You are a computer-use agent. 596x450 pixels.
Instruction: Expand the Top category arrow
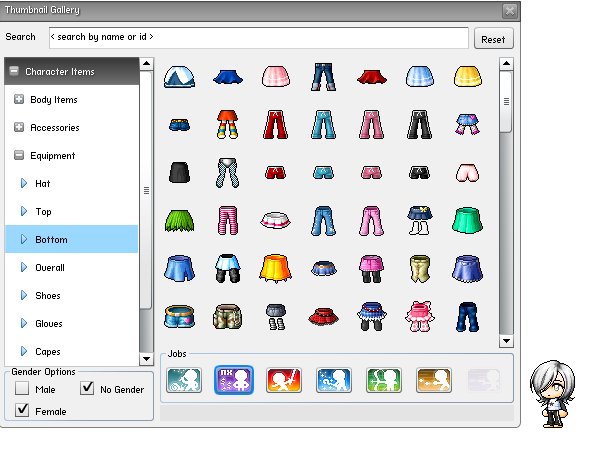[x=24, y=211]
